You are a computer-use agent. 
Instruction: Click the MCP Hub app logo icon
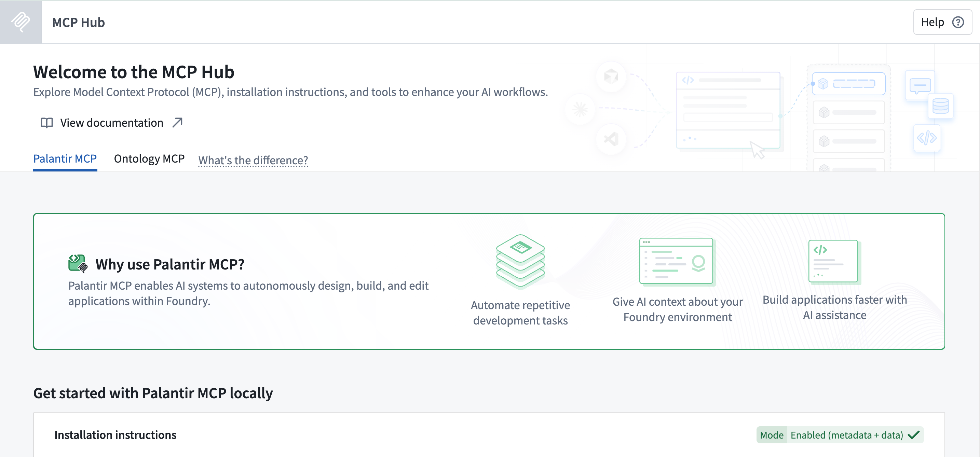21,22
